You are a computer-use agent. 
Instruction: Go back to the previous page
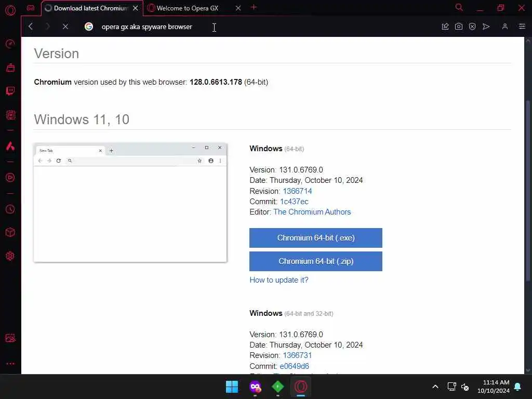click(x=31, y=26)
